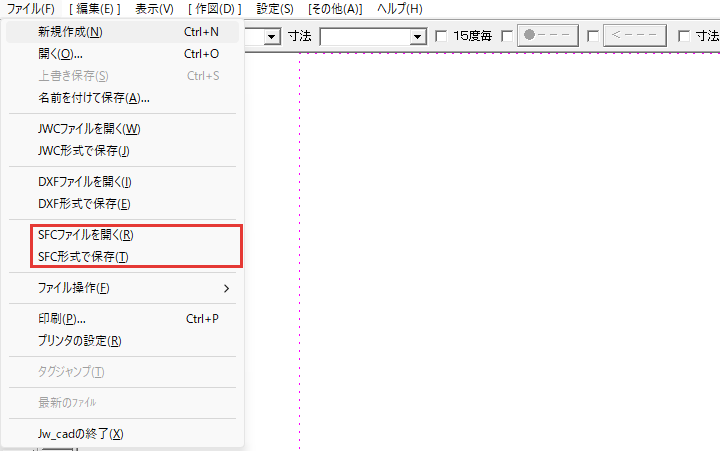Open the [ 作図(D) ] menu

(214, 9)
